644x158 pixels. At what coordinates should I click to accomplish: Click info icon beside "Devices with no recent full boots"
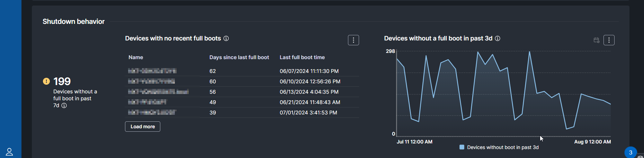tap(226, 38)
